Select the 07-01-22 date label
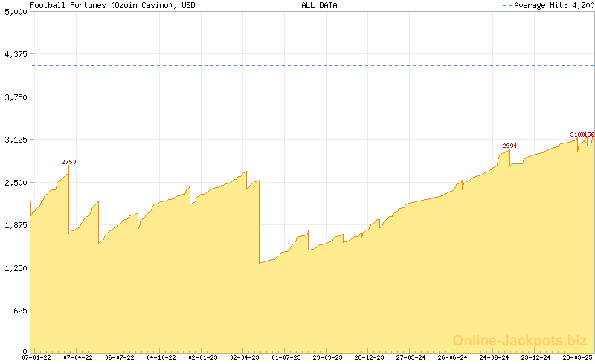 [36, 357]
